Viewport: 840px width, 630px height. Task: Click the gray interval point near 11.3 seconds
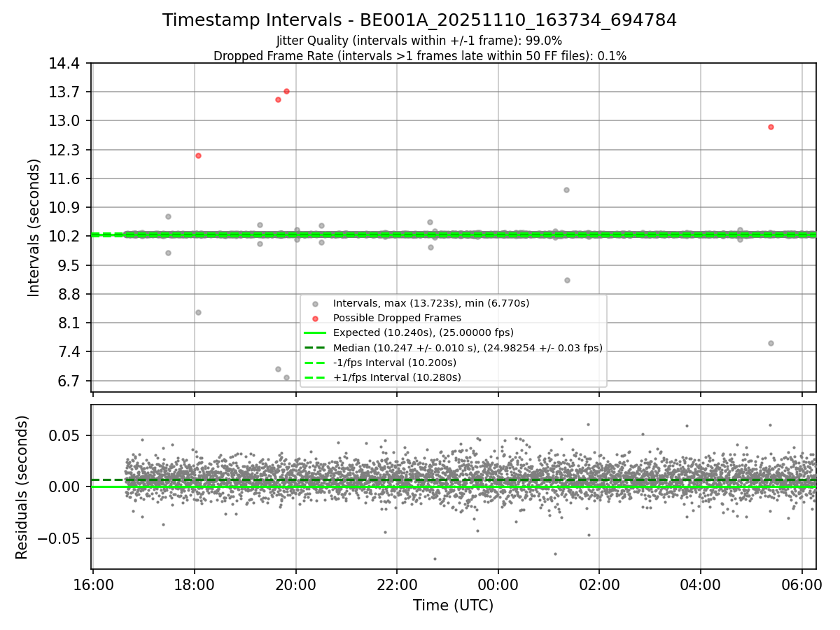tap(566, 190)
